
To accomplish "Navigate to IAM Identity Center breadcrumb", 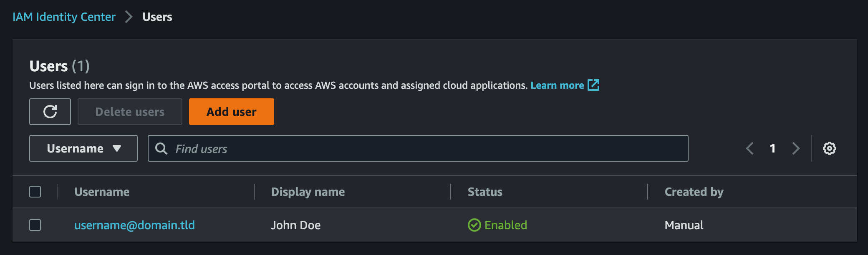I will [64, 17].
